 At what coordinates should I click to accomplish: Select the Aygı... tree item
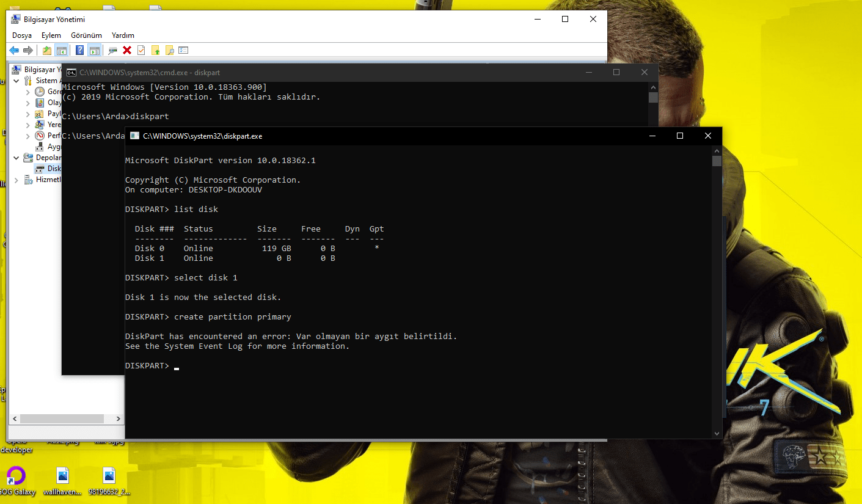click(x=48, y=147)
